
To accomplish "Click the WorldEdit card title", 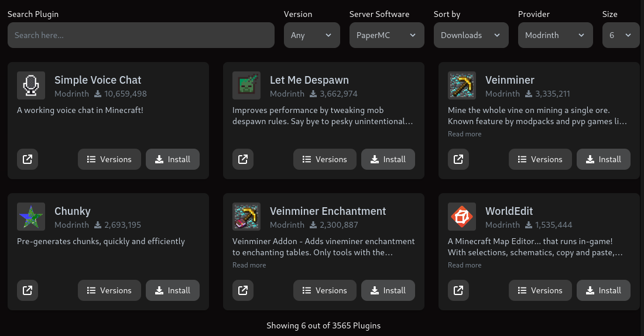I will point(509,211).
